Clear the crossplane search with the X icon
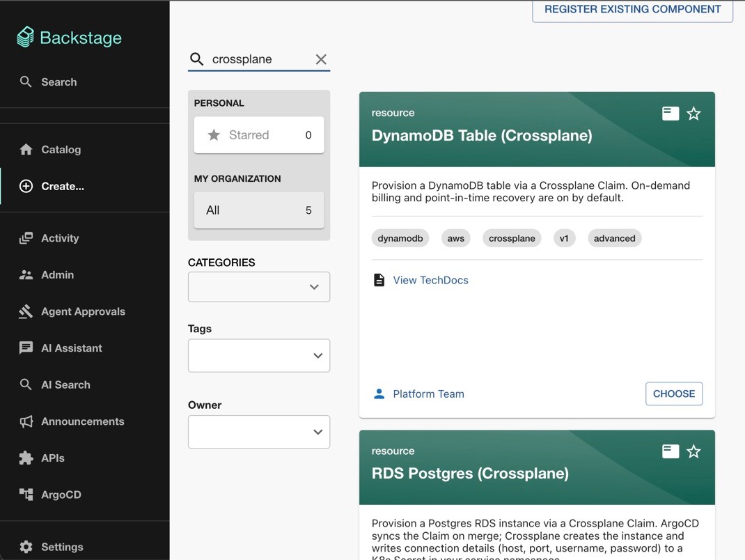The image size is (745, 560). coord(321,59)
